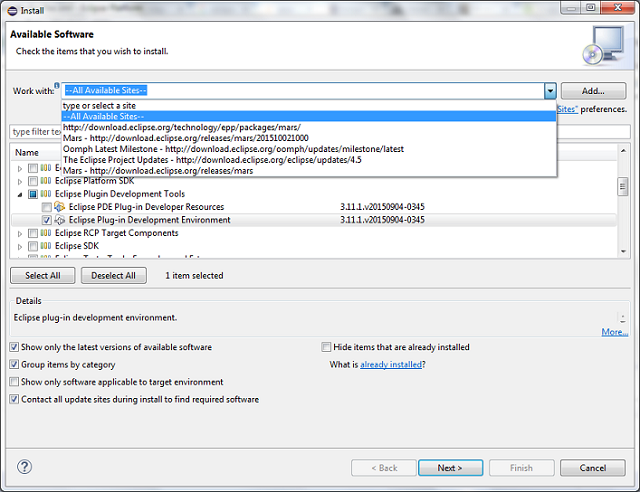640x492 pixels.
Task: Click version 3.11.1.v20150904-0345 of Developer Resources
Action: coord(382,207)
